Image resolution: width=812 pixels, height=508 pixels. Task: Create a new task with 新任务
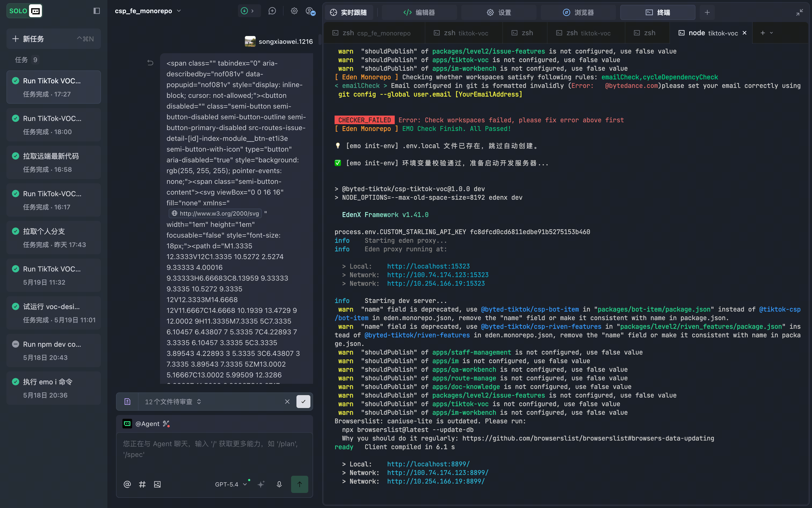[54, 39]
